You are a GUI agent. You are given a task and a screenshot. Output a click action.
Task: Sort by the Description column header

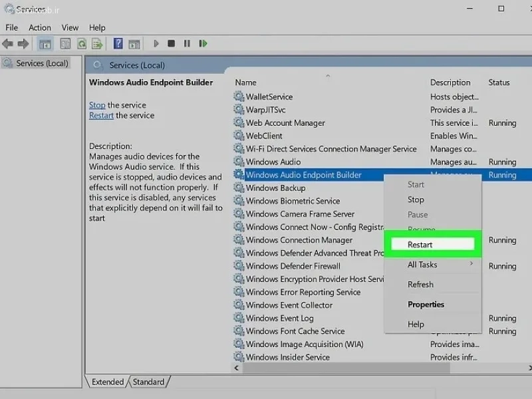tap(450, 82)
